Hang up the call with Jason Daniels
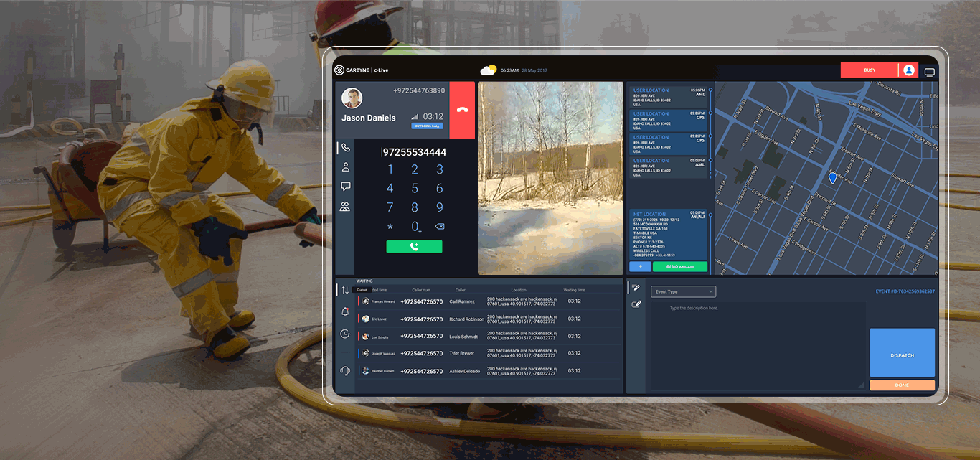 click(462, 110)
